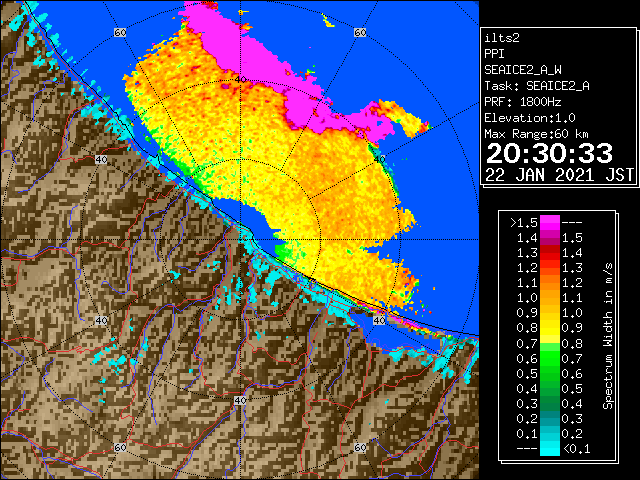Pick the cyan bottom band of the color scale
Screen dimensions: 640x480
550,449
